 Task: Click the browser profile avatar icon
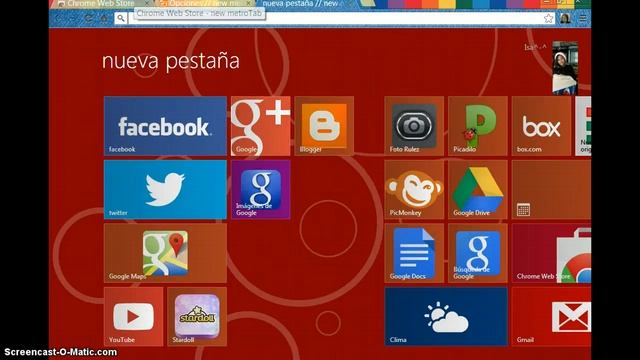tap(565, 18)
